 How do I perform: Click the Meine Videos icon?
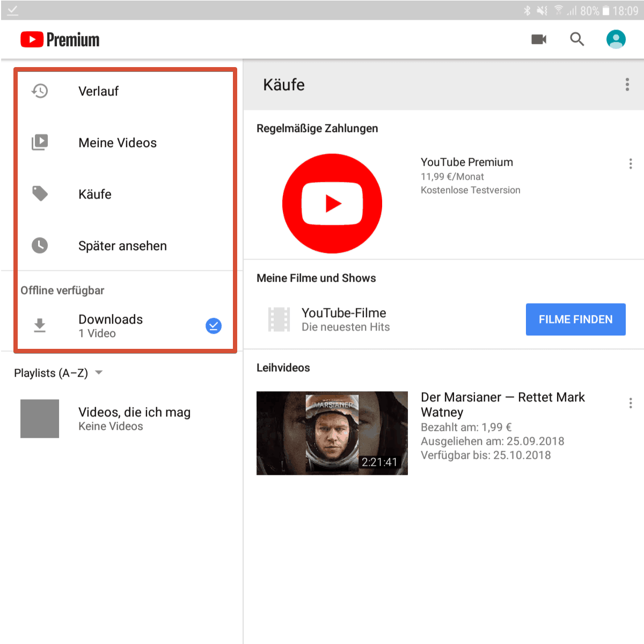pos(40,143)
